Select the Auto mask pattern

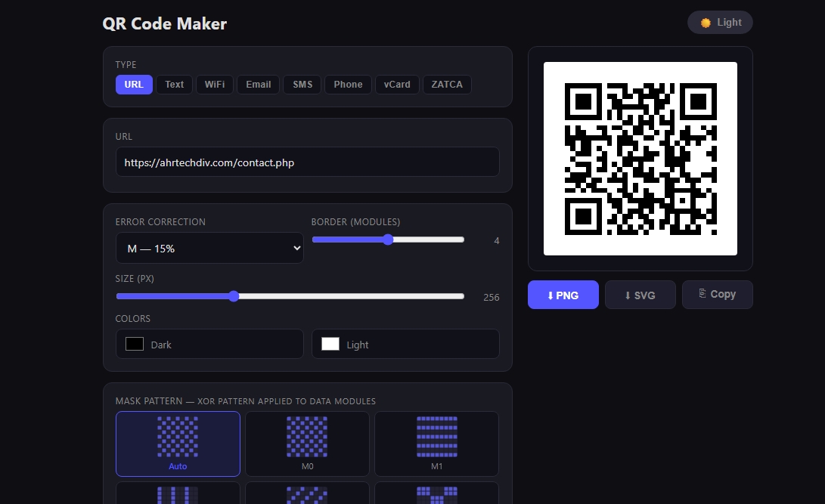[x=178, y=444]
